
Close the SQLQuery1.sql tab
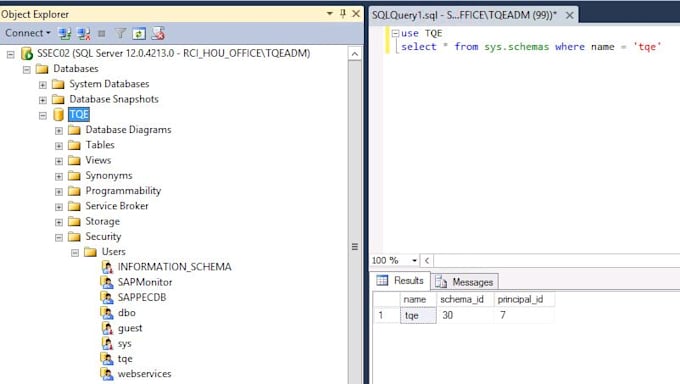[570, 15]
